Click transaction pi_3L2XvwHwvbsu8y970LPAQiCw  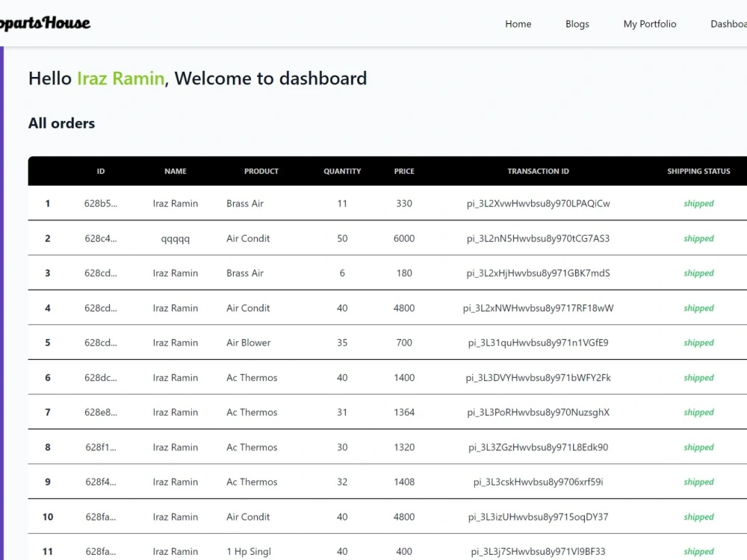538,203
